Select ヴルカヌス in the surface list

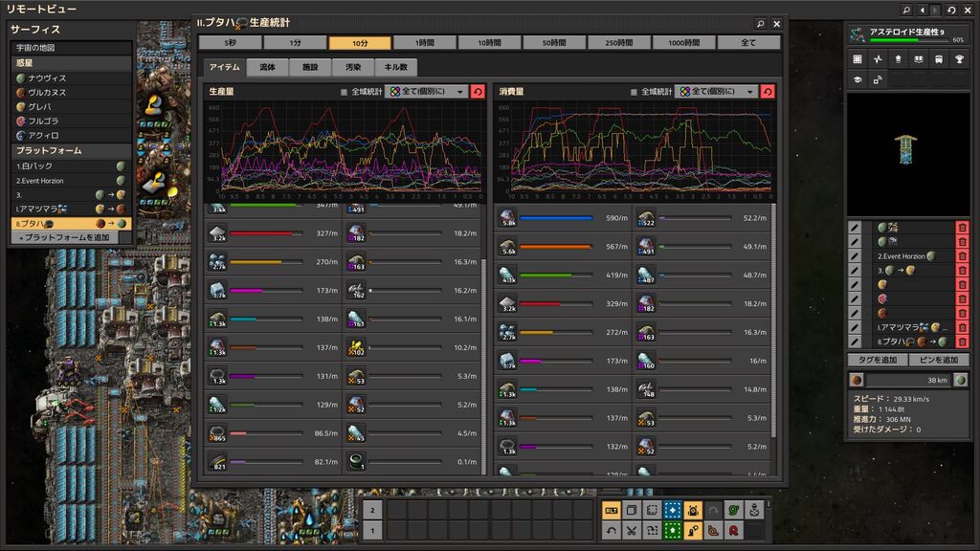(x=71, y=93)
